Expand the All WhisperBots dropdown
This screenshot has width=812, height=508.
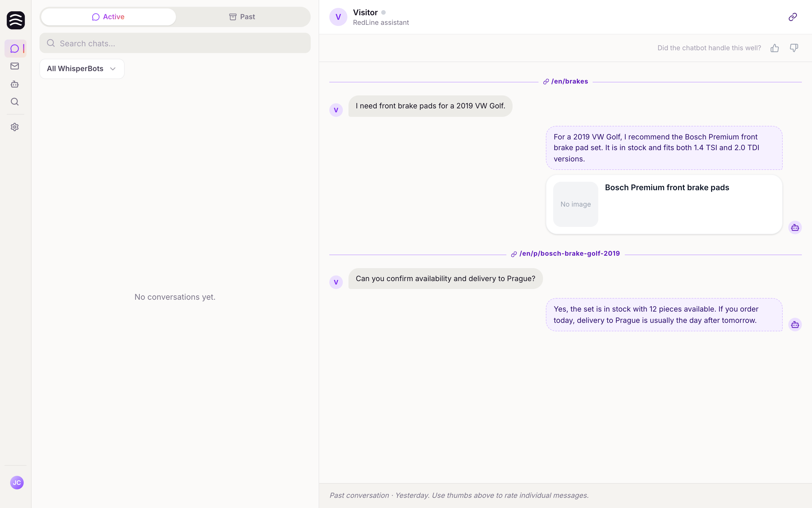click(82, 69)
